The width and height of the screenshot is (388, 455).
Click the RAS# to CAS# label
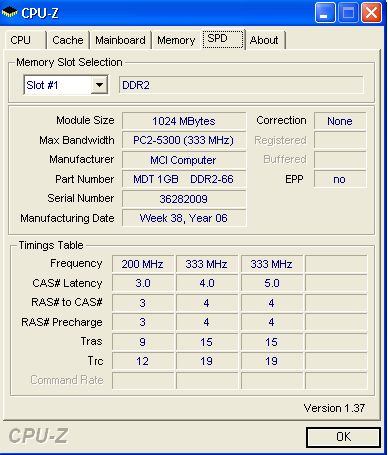(x=67, y=302)
